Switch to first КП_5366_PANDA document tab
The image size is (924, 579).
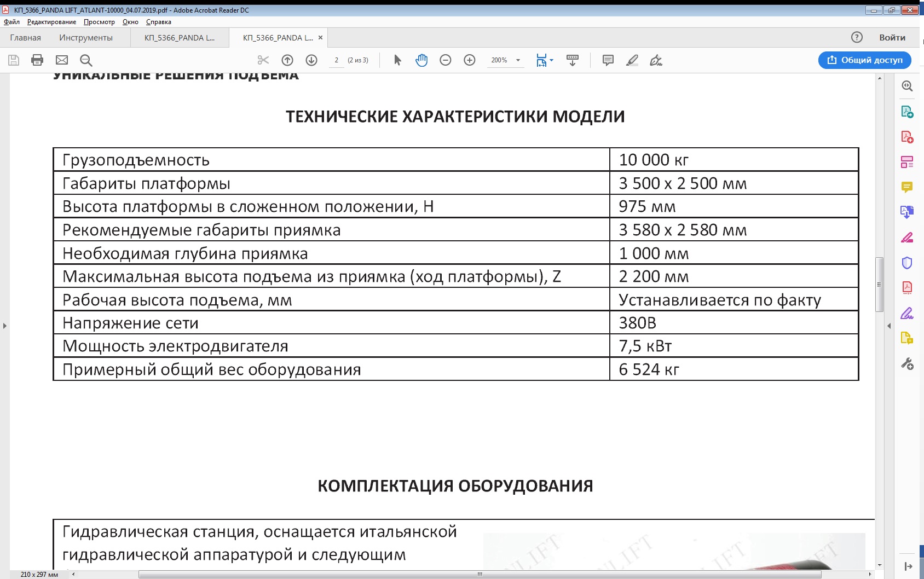180,38
